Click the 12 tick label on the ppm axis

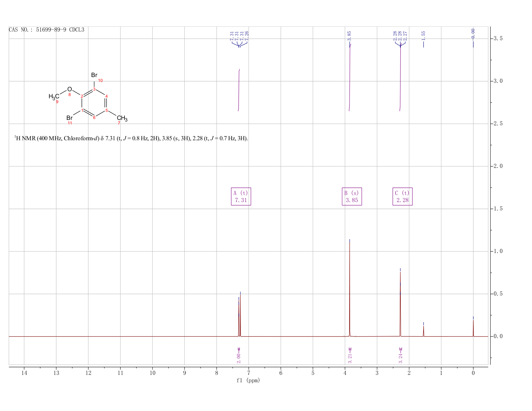point(88,373)
